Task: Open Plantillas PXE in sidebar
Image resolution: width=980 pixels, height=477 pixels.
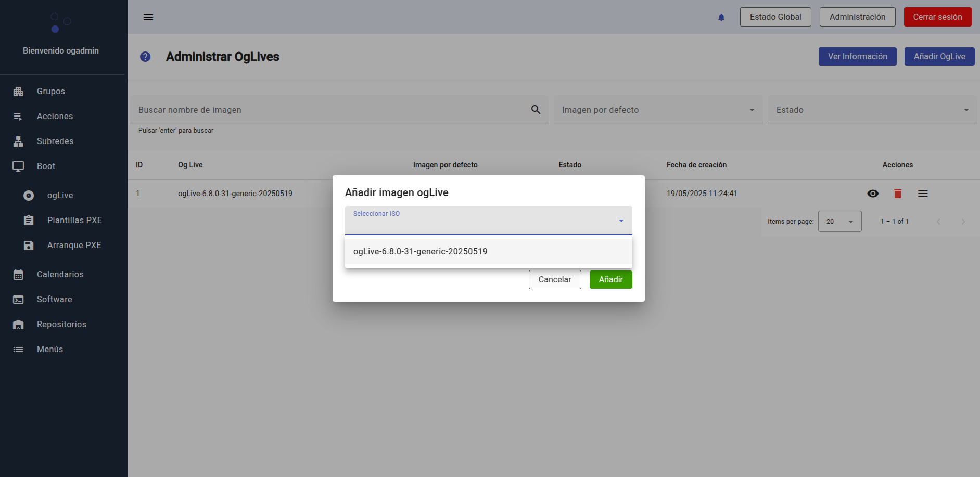Action: [74, 221]
